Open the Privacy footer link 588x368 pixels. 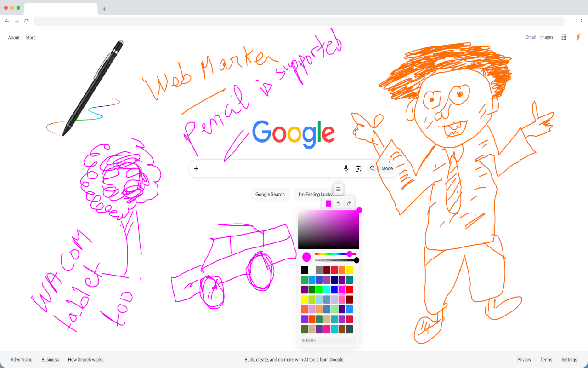(x=524, y=360)
